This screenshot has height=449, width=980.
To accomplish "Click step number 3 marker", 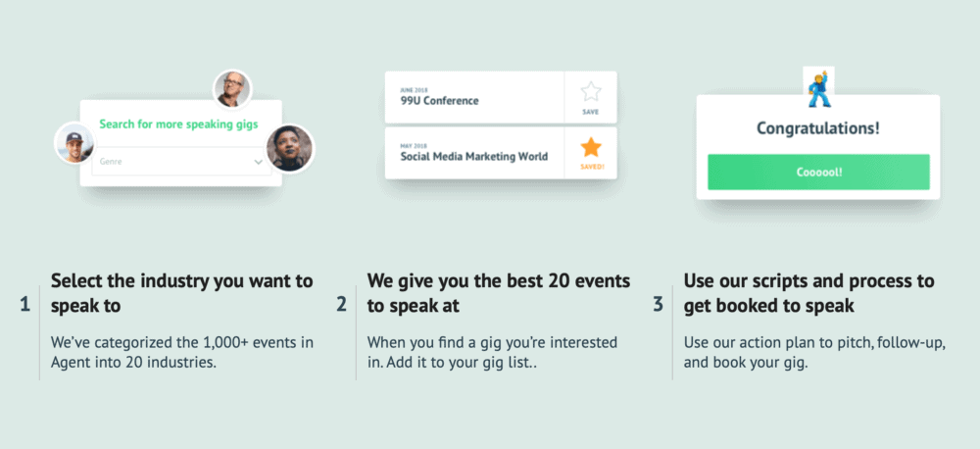I will pos(659,305).
